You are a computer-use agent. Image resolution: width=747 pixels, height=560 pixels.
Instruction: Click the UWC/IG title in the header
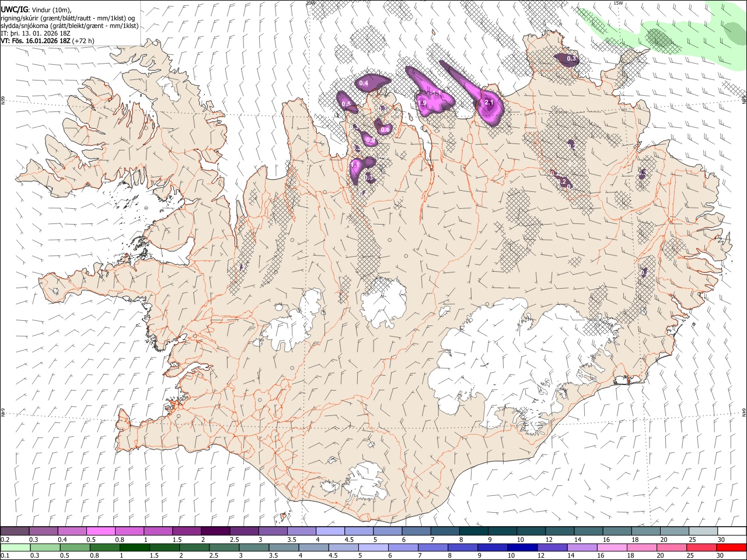14,9
